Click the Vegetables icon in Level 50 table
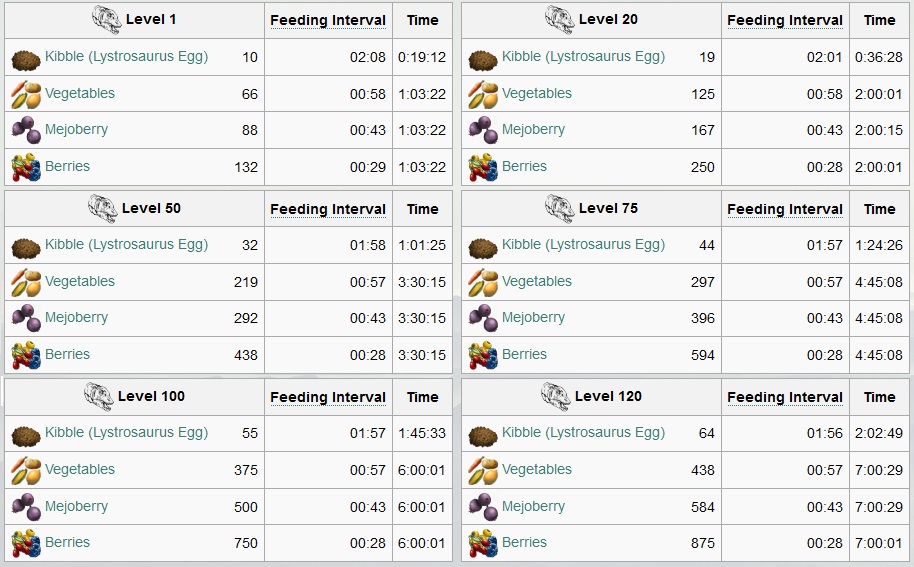This screenshot has height=567, width=914. click(x=26, y=282)
